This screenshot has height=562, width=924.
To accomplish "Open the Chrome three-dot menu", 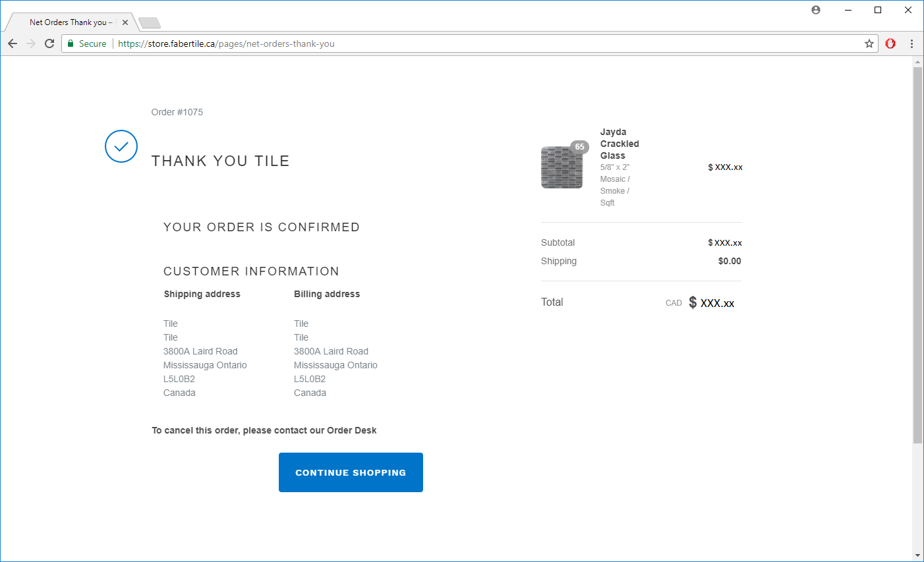I will click(911, 43).
